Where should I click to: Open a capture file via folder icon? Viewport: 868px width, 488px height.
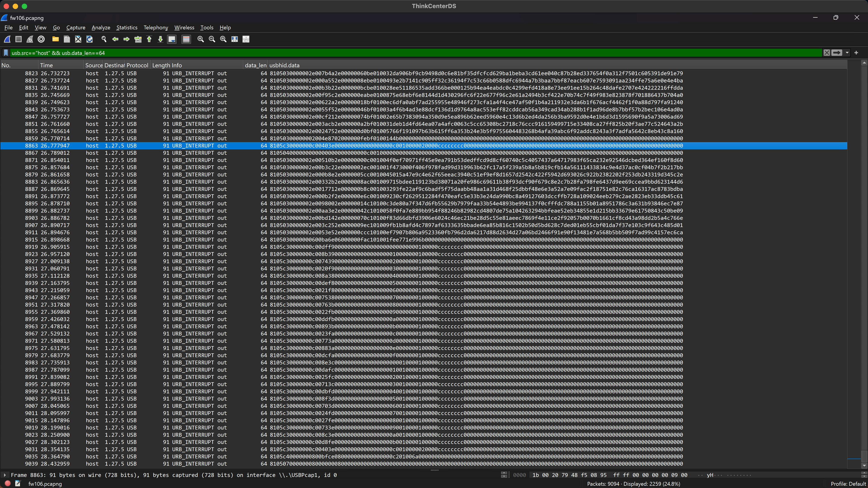[x=56, y=39]
